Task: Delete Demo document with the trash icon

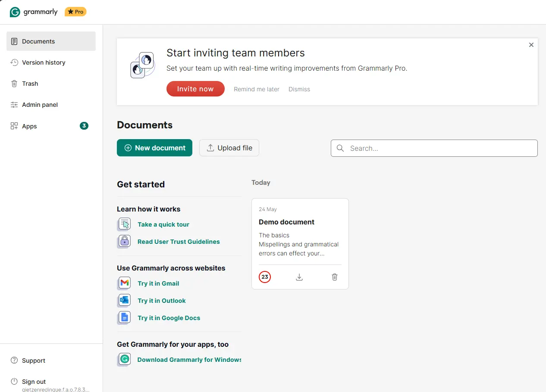Action: point(335,277)
